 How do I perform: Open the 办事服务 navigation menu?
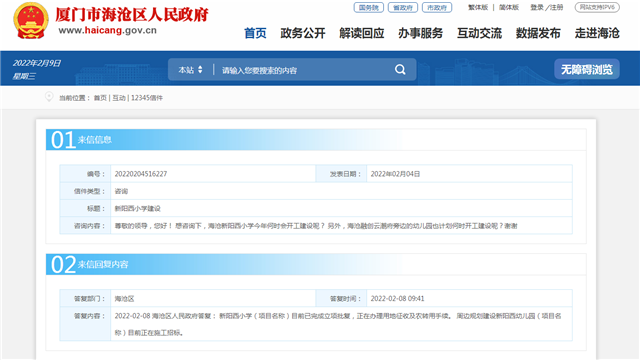(420, 33)
